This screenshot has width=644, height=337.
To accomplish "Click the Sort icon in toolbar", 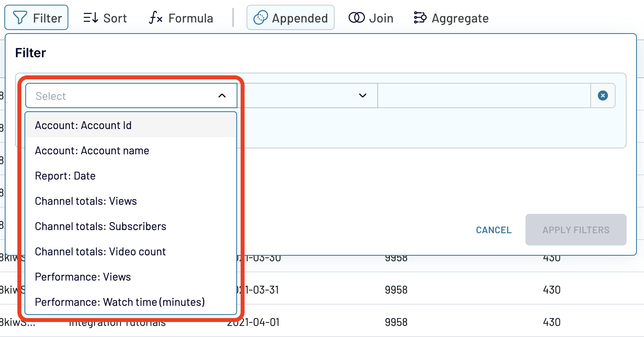I will coord(90,18).
